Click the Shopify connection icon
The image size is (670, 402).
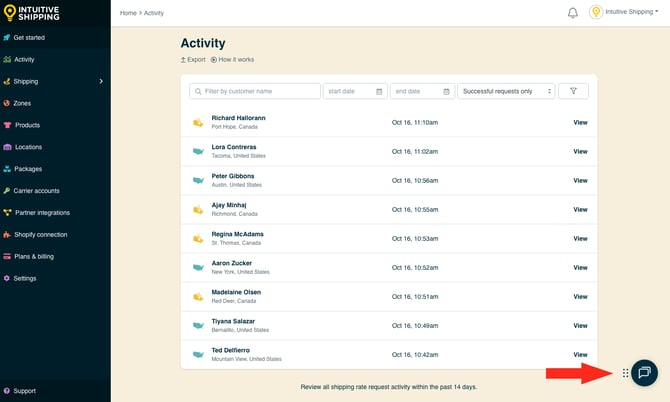(x=6, y=234)
